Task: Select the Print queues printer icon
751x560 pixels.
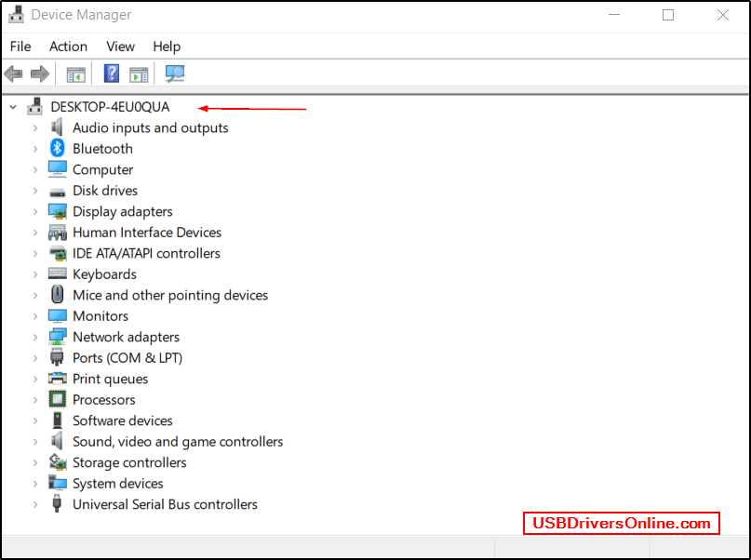Action: tap(58, 379)
